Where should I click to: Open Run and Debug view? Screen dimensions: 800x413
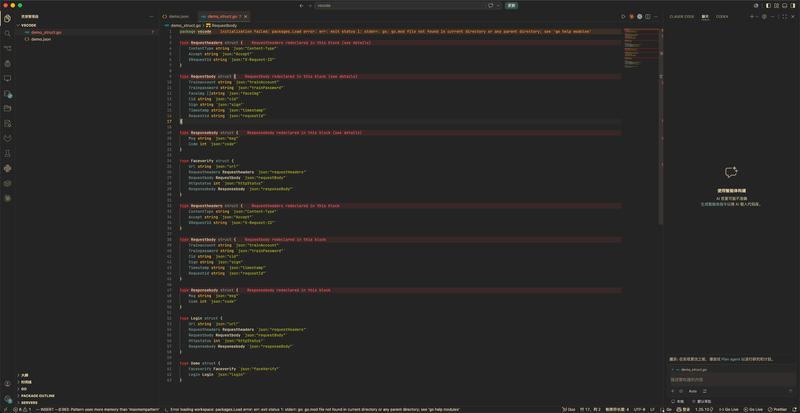pos(8,63)
